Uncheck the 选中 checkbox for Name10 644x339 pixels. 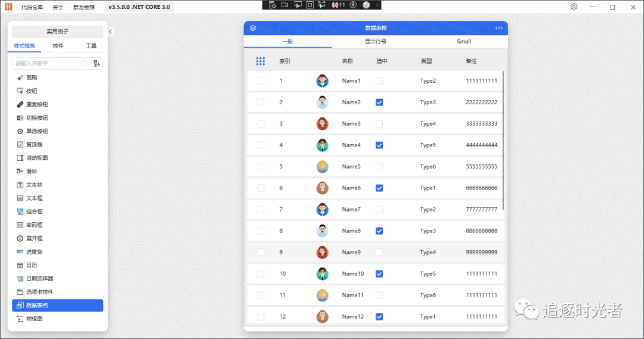click(379, 273)
